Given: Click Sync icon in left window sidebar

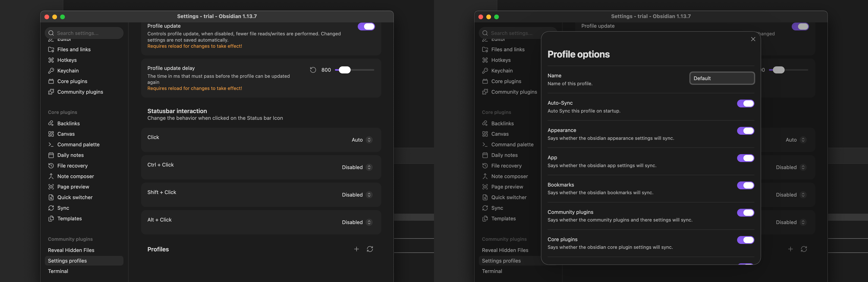Looking at the screenshot, I should pyautogui.click(x=51, y=208).
